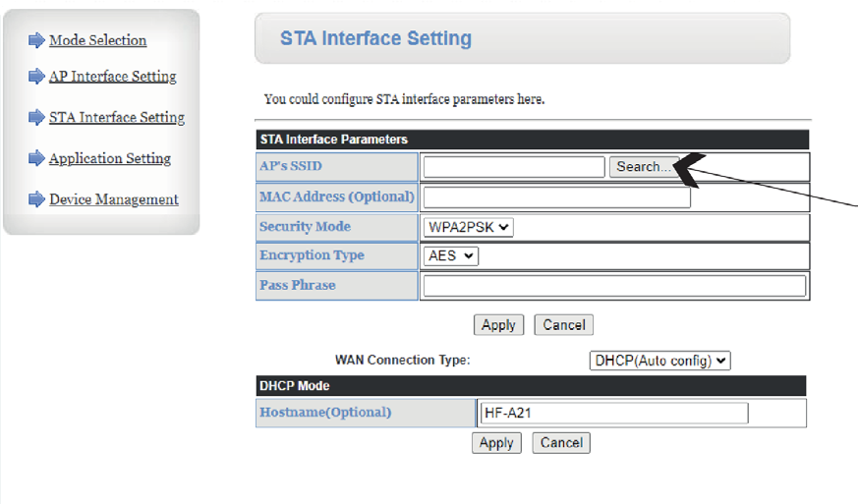This screenshot has height=504, width=858.
Task: Click arrow icon beside Application Setting
Action: click(36, 159)
